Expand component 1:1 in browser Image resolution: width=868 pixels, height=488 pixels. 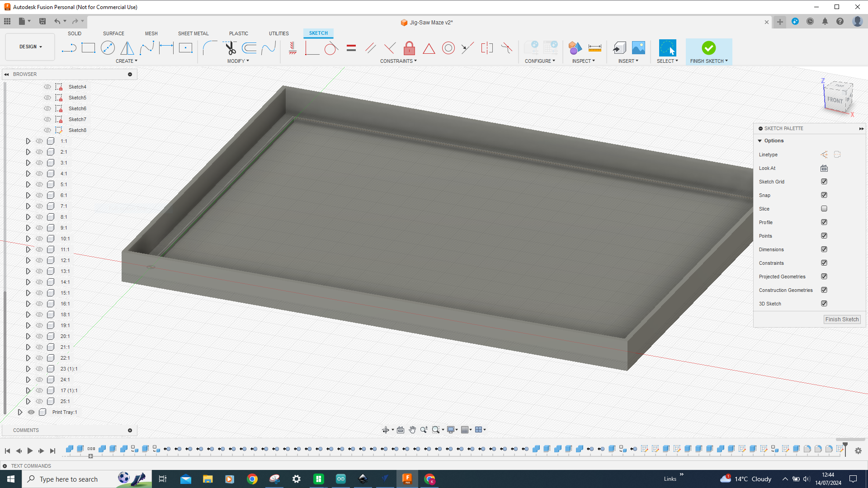point(28,141)
